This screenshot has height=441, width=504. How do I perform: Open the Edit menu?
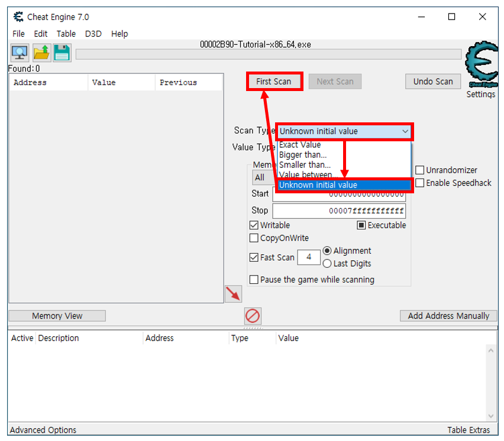pyautogui.click(x=40, y=34)
